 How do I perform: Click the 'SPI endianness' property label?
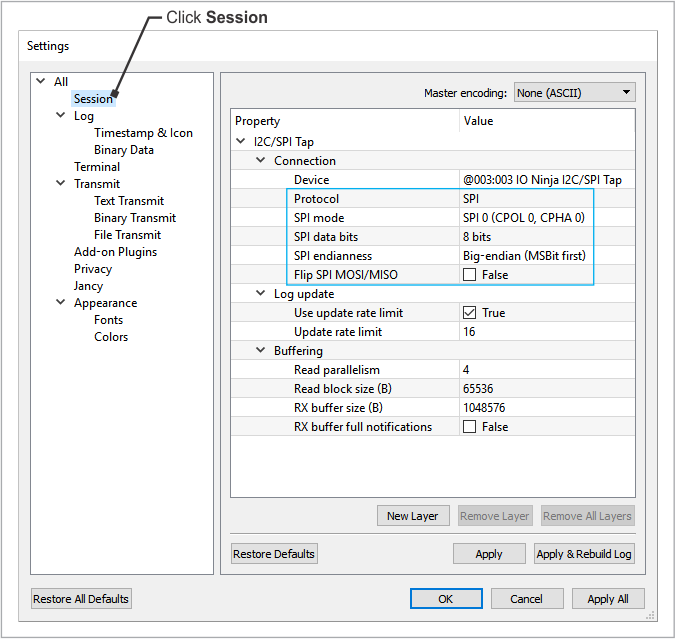coord(333,256)
